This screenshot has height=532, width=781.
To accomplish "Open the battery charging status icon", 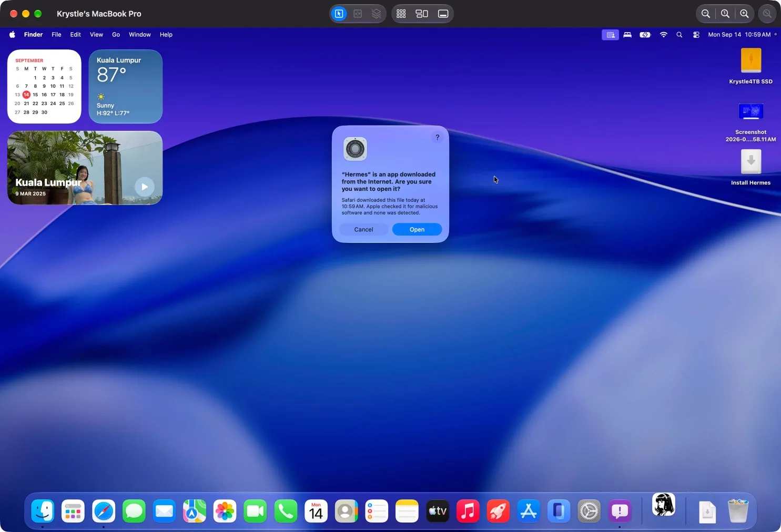I will point(645,35).
